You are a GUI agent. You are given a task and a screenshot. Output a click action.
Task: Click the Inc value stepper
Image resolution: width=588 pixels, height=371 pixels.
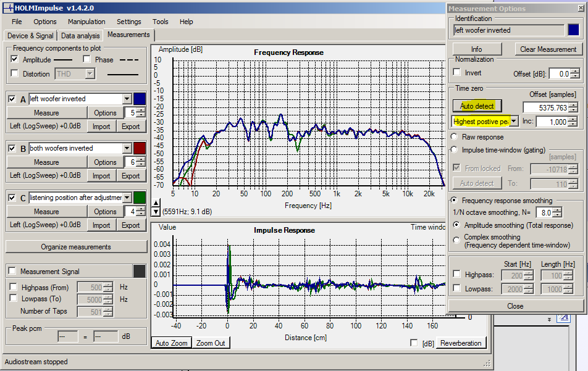tap(573, 122)
